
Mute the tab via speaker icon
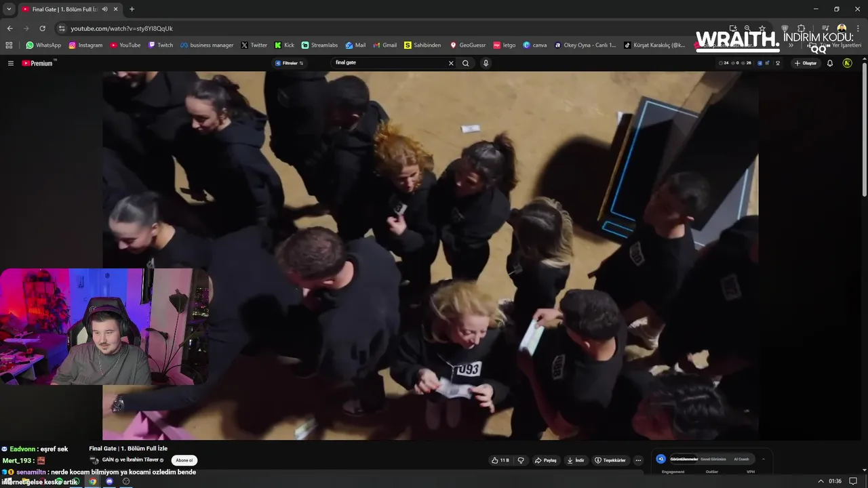[104, 9]
